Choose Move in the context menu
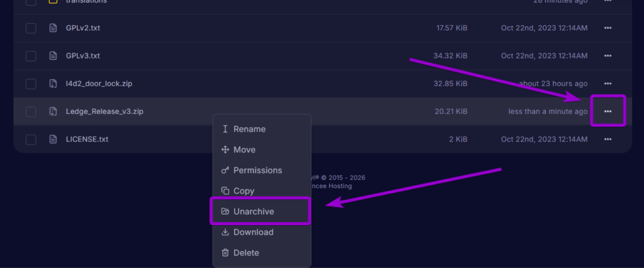 click(262, 150)
